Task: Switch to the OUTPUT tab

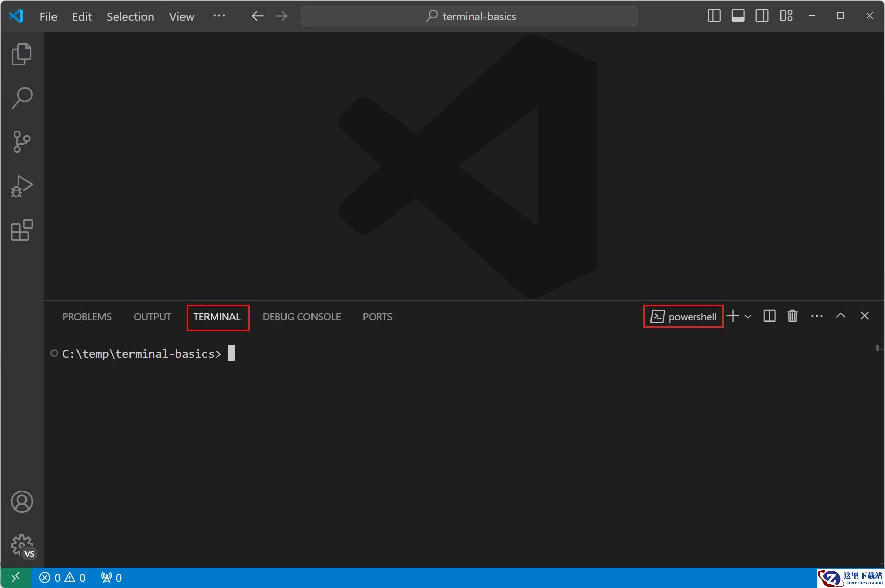Action: [152, 317]
